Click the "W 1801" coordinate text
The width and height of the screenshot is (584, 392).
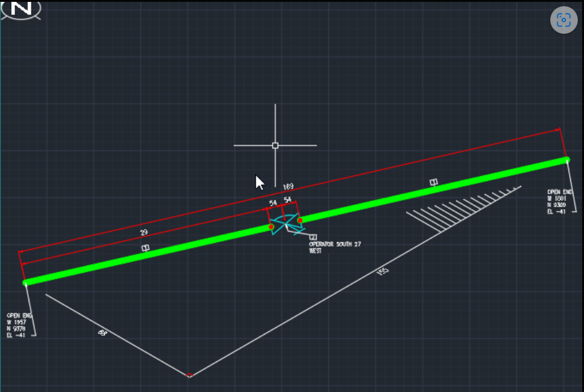(x=557, y=198)
